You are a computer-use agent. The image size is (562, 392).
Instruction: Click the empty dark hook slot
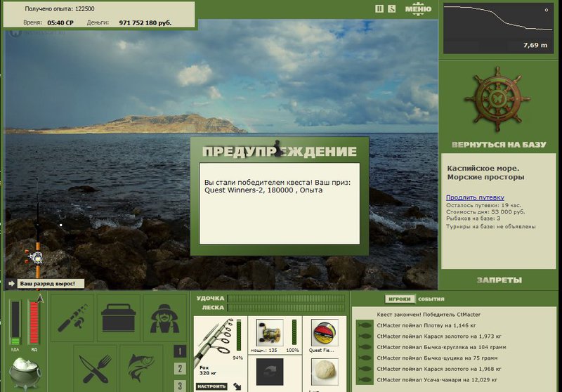[x=270, y=372]
